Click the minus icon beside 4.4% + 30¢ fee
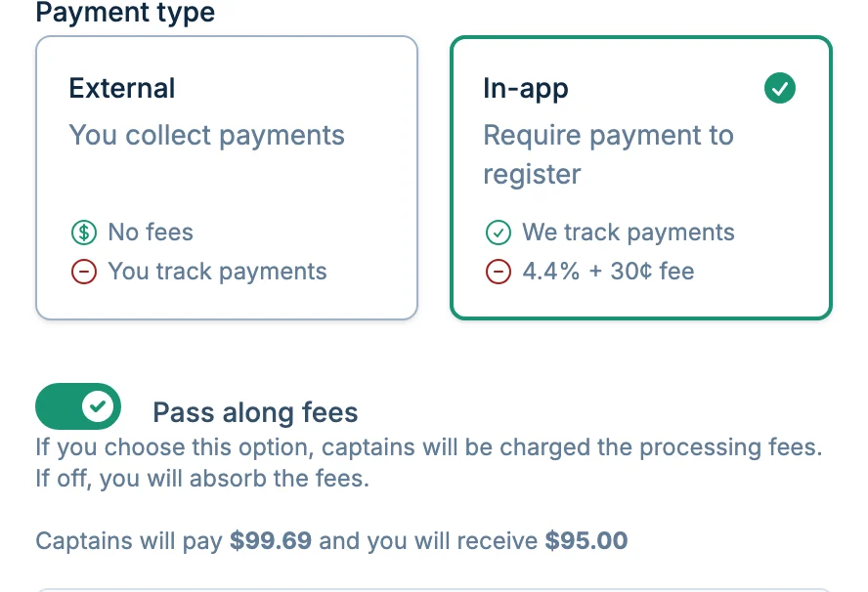 (x=499, y=272)
